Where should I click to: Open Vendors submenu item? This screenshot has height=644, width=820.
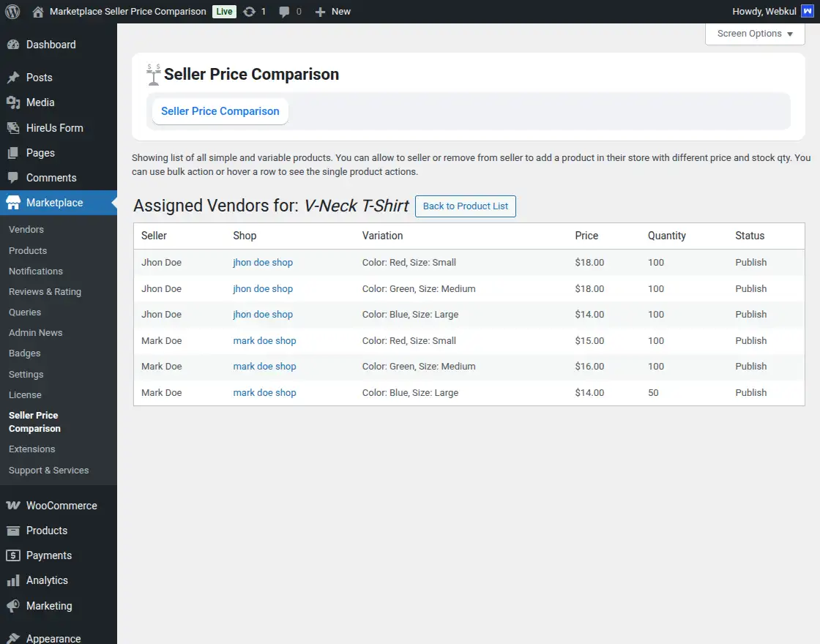tap(26, 230)
